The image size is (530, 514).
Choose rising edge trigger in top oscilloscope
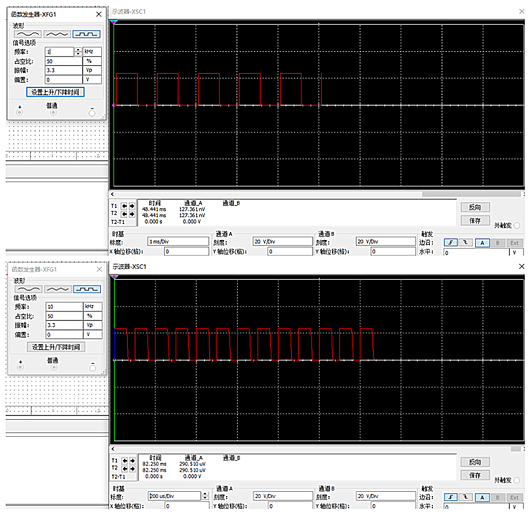[x=451, y=243]
